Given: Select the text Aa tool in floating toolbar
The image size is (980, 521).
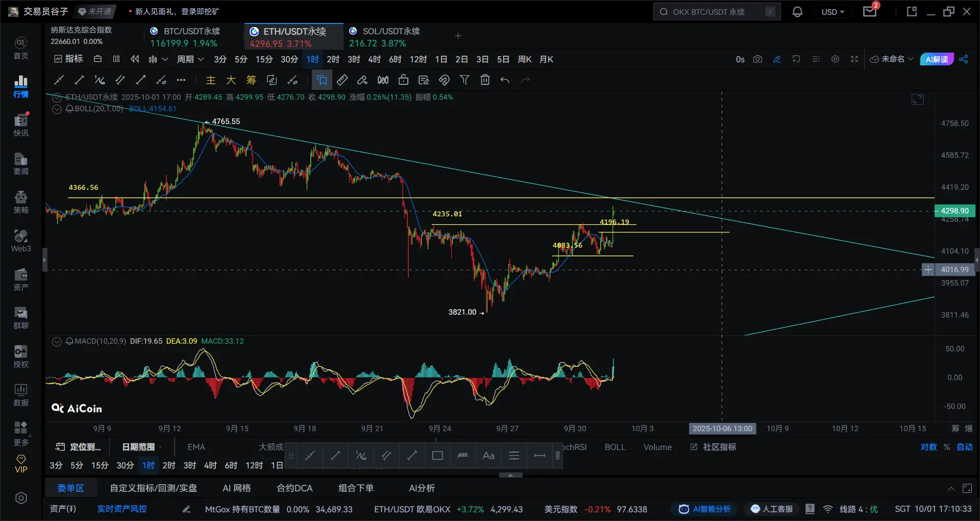Looking at the screenshot, I should (x=488, y=456).
